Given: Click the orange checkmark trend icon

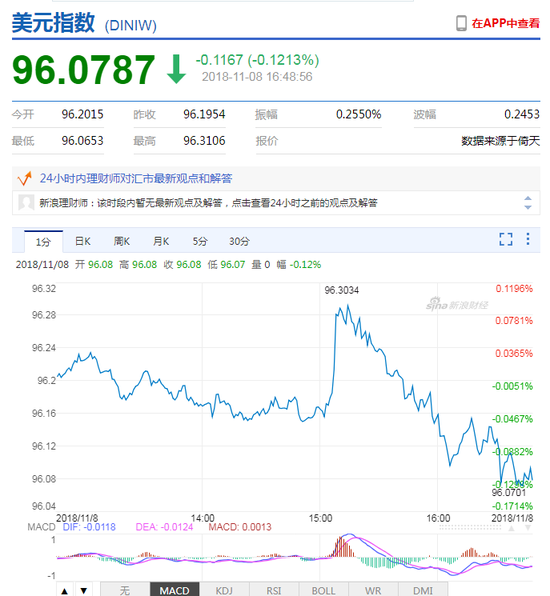Looking at the screenshot, I should (x=24, y=178).
